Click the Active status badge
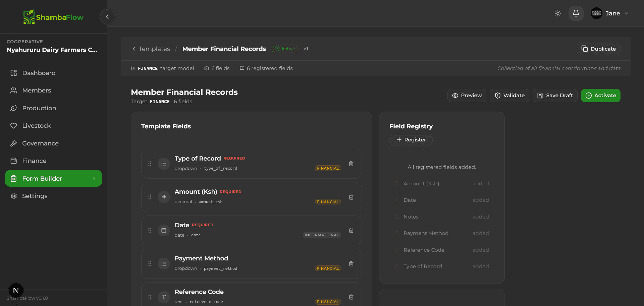Screen dimensions: 644x306 285,49
